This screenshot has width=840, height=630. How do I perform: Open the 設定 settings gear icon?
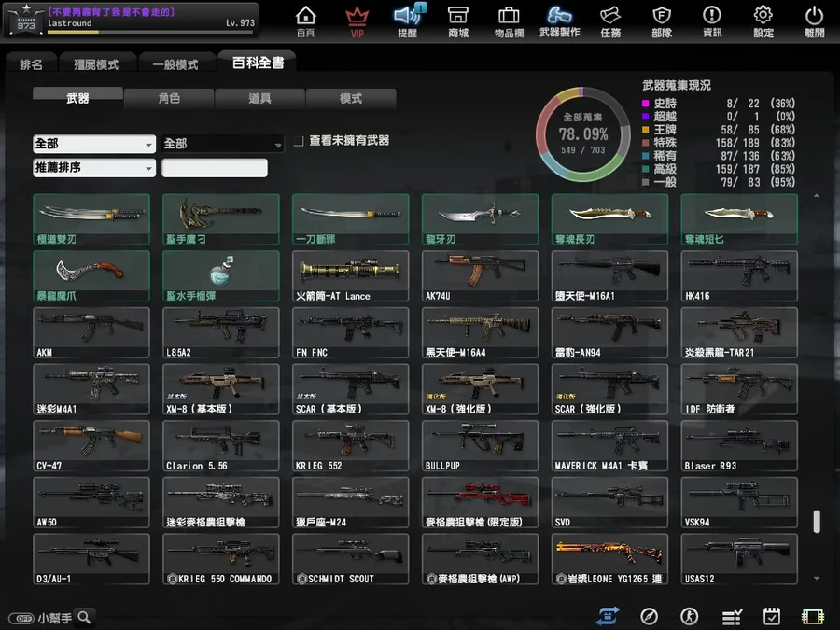click(763, 21)
